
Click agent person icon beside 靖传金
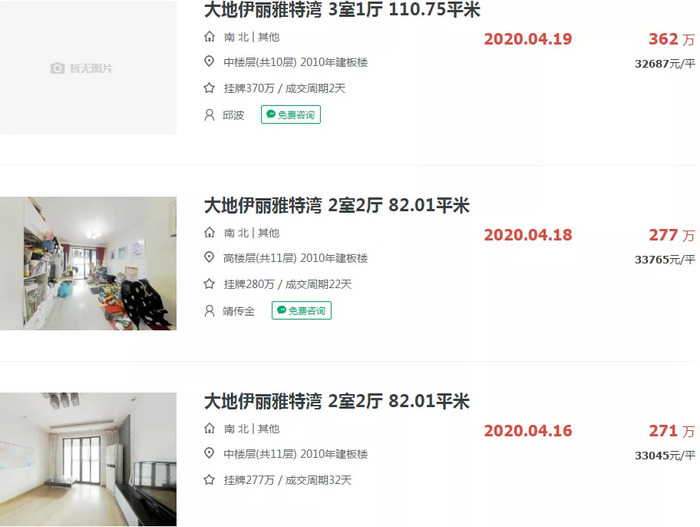point(209,310)
